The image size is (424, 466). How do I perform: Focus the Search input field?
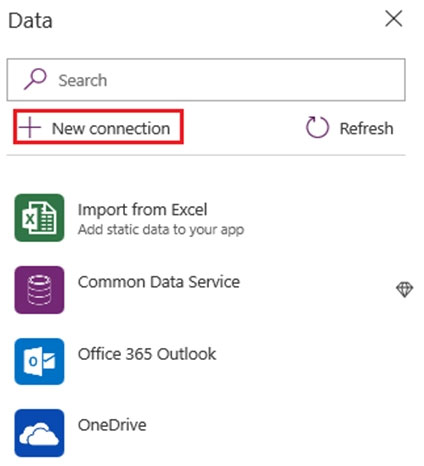206,80
